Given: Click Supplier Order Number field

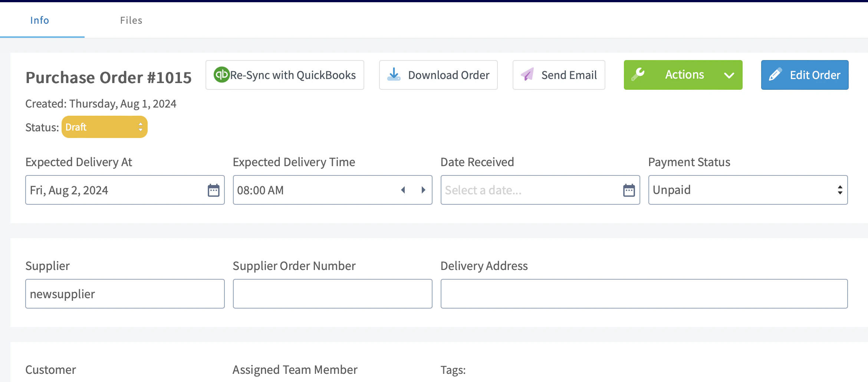Looking at the screenshot, I should point(332,294).
